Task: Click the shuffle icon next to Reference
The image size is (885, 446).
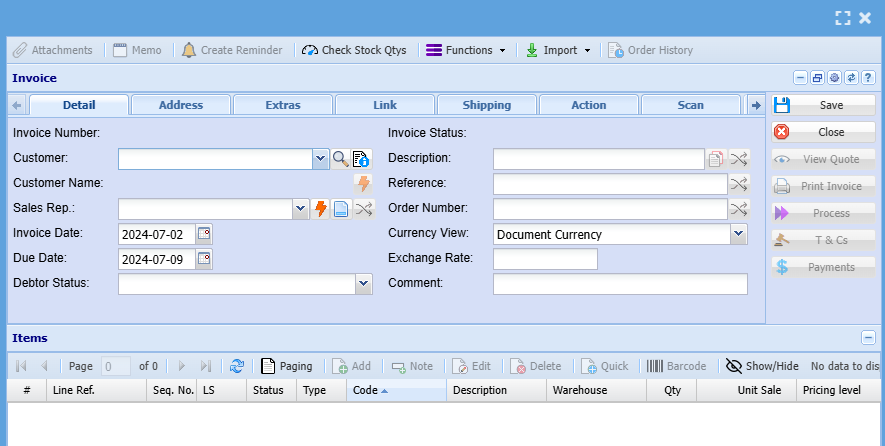Action: pyautogui.click(x=738, y=184)
